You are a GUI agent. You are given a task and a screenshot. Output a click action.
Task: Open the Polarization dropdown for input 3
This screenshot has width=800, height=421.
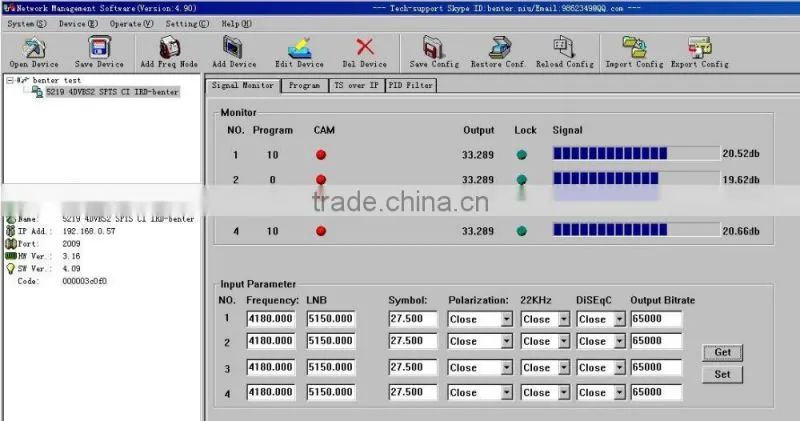click(506, 367)
